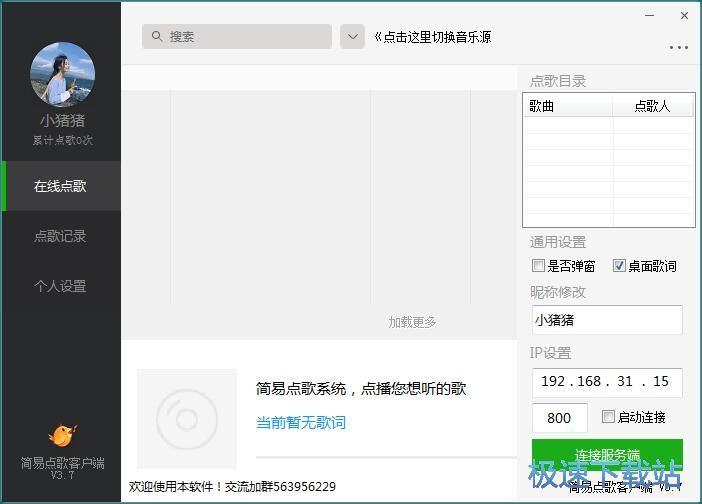Click the orange bird app logo
The image size is (702, 504).
(63, 435)
